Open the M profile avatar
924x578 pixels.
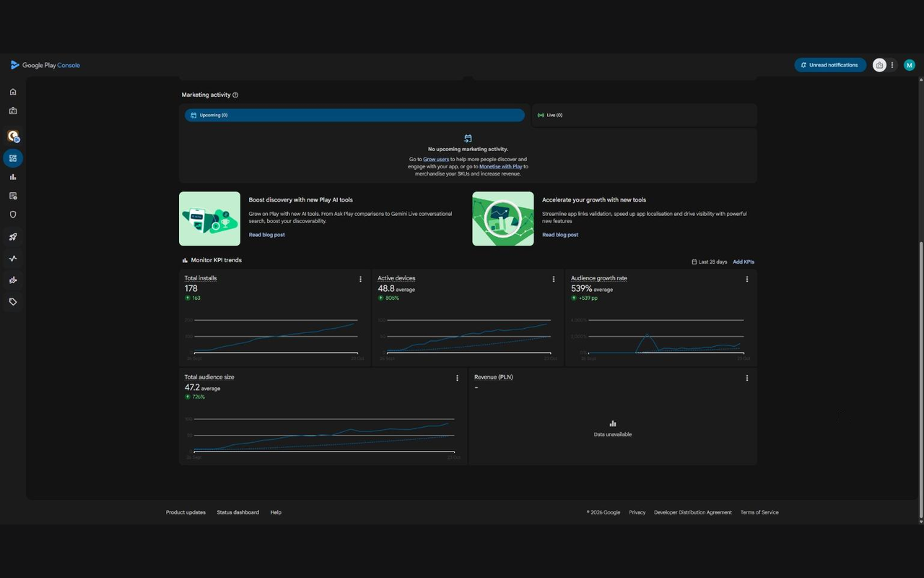(x=910, y=65)
